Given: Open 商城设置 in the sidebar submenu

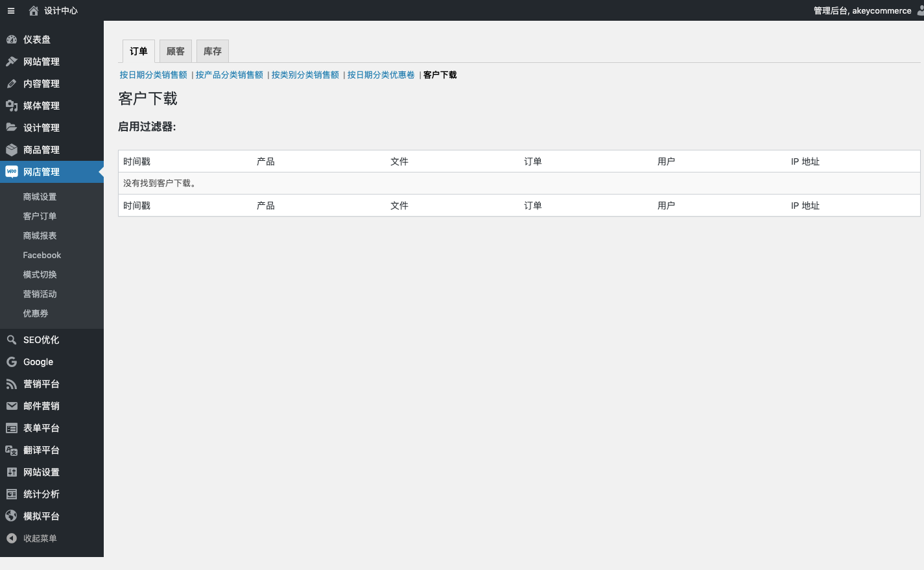Looking at the screenshot, I should tap(40, 196).
